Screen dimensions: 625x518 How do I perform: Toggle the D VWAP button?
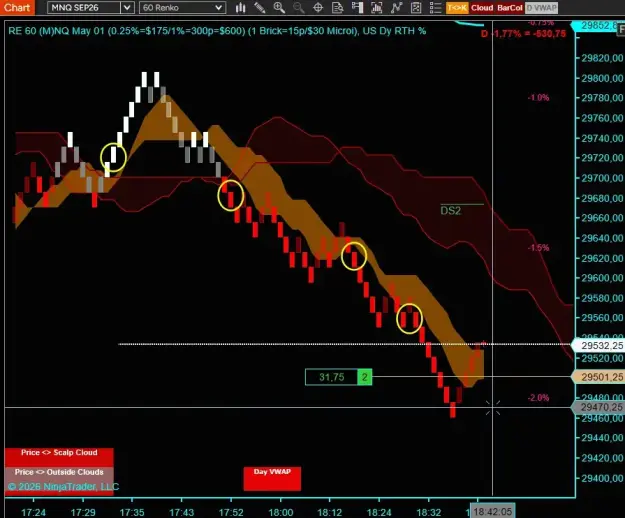click(541, 8)
